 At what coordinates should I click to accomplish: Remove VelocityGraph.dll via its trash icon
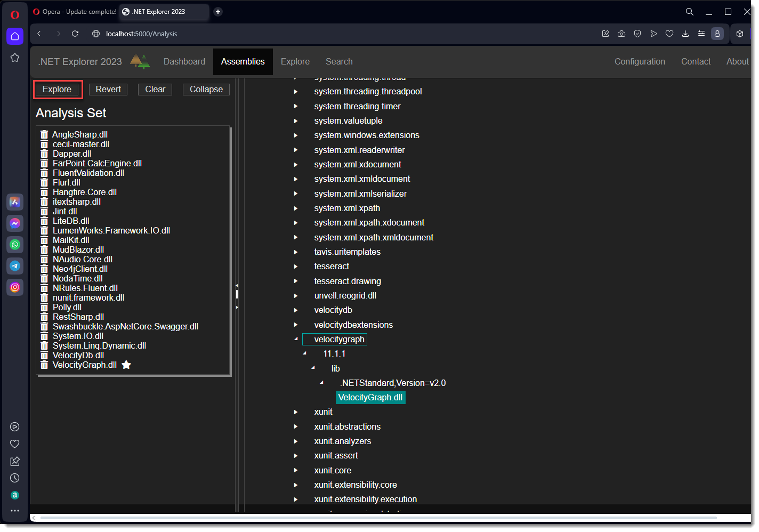coord(44,365)
